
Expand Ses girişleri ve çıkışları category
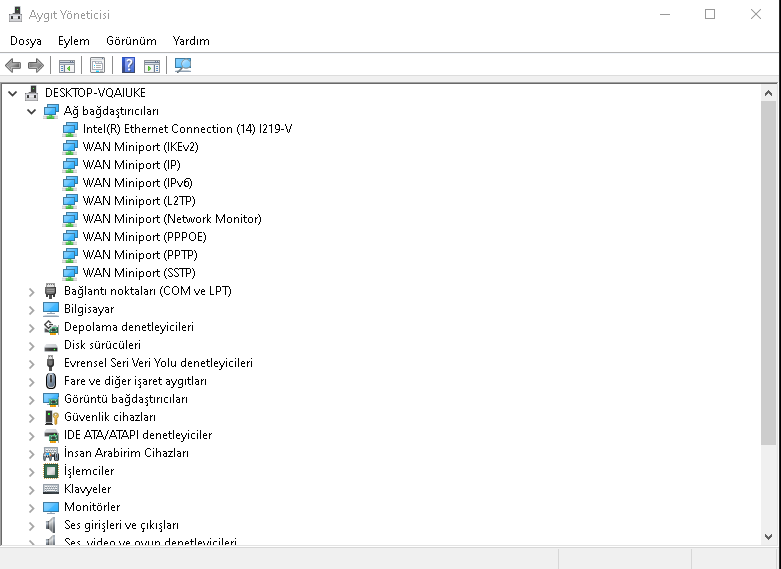tap(31, 526)
